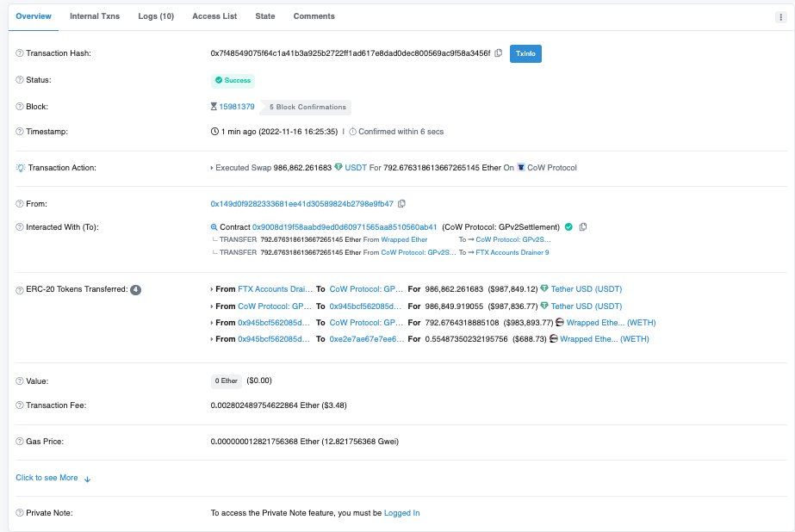Screen dimensions: 795x532
Task: Open the Logs (10) tab
Action: pyautogui.click(x=156, y=16)
